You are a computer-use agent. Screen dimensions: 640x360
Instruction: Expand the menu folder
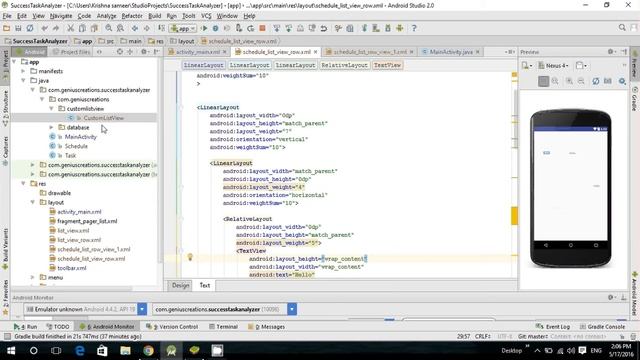[33, 278]
